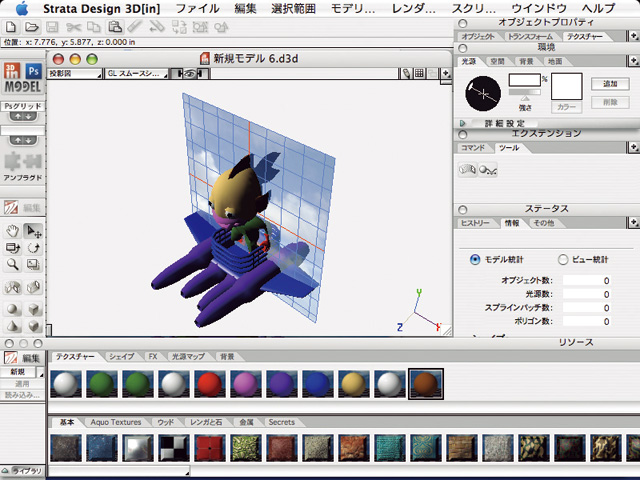This screenshot has width=640, height=480.
Task: Open plus menu of エクステンション panel
Action: [633, 147]
